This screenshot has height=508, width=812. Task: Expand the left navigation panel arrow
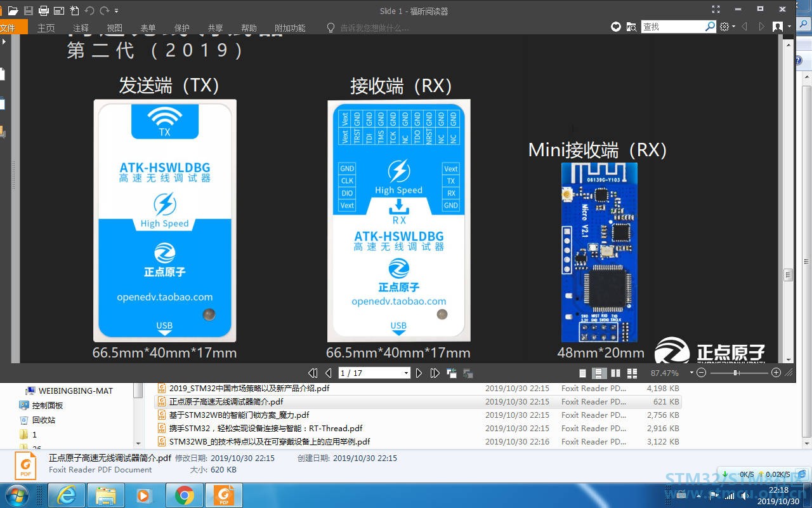pyautogui.click(x=4, y=42)
